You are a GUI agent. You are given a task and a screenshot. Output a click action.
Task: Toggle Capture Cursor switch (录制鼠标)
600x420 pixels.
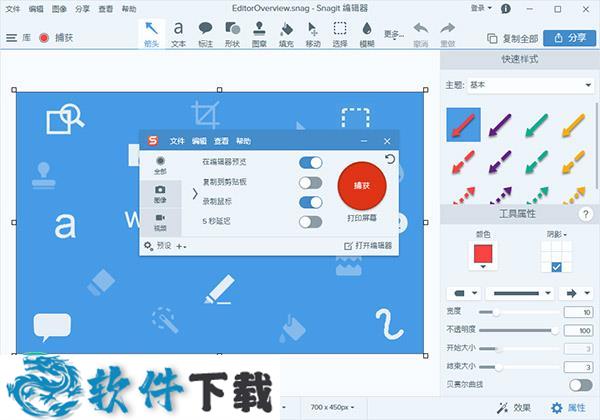pyautogui.click(x=310, y=202)
